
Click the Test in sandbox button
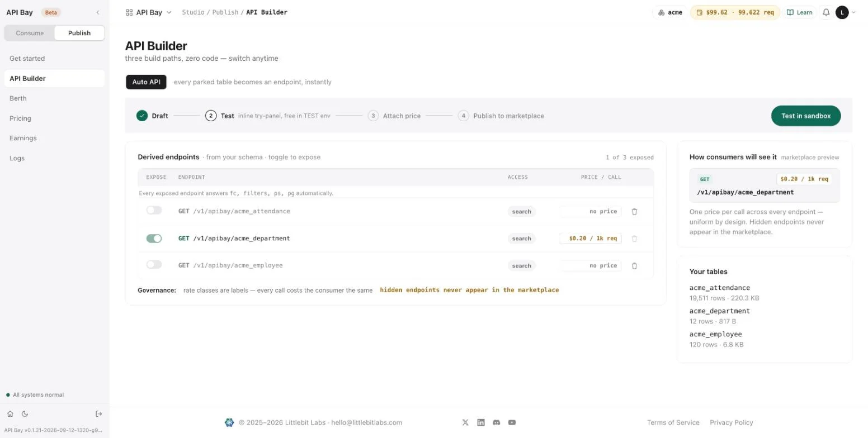click(806, 116)
